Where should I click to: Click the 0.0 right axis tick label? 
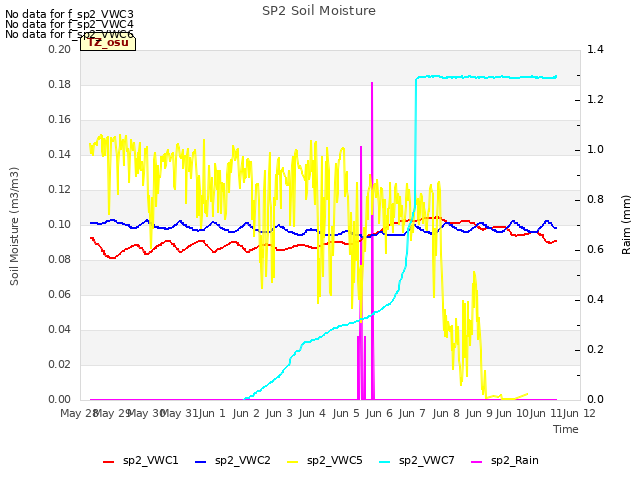(x=595, y=399)
